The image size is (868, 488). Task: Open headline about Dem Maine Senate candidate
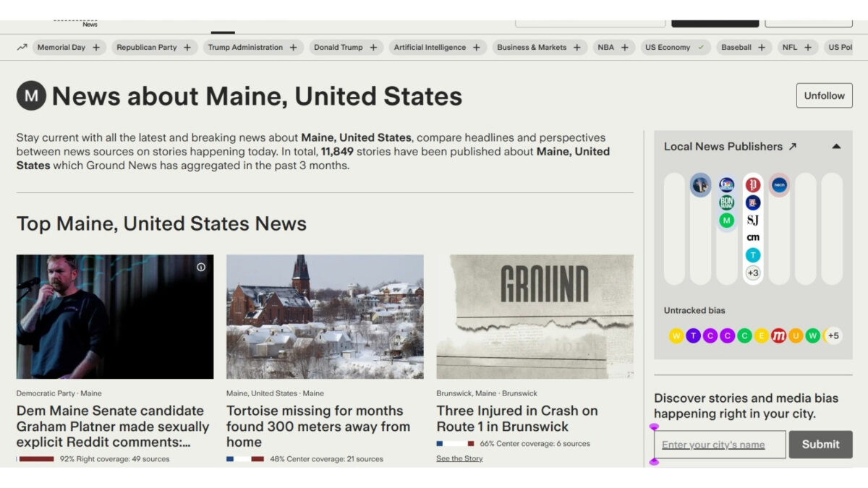point(113,427)
